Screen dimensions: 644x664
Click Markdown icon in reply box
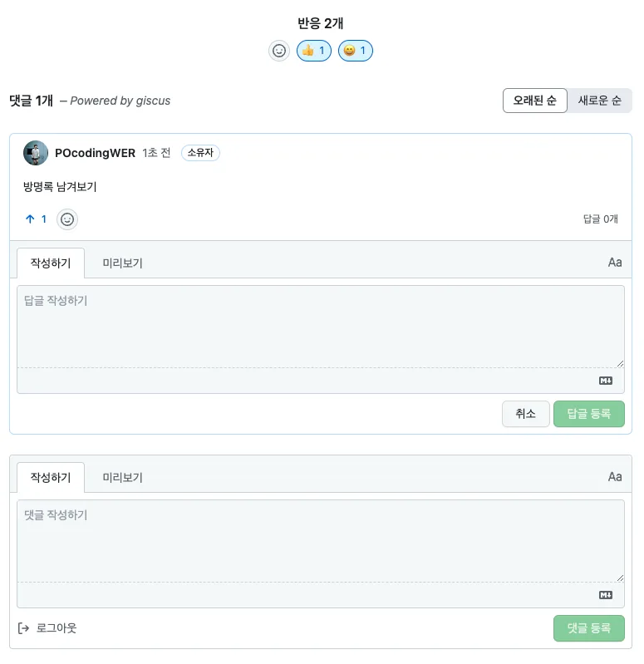point(606,381)
